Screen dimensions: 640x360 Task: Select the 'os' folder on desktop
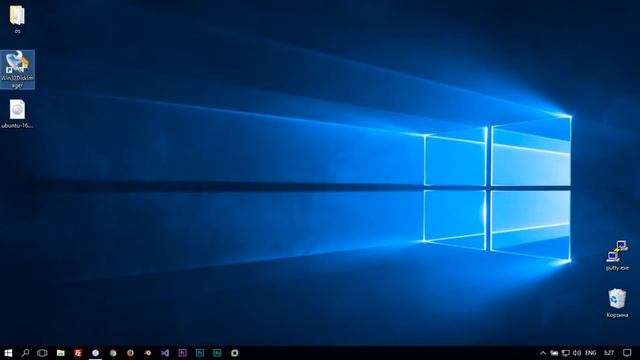coord(17,19)
